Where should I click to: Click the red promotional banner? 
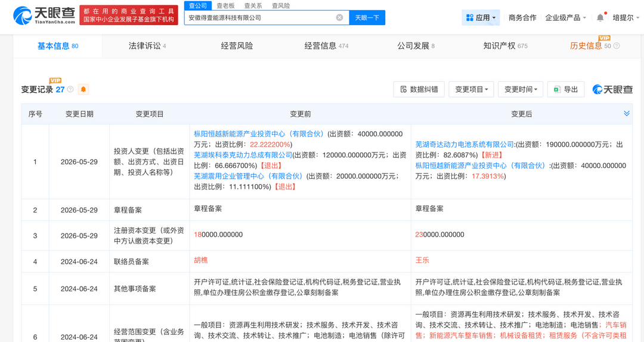(x=129, y=15)
